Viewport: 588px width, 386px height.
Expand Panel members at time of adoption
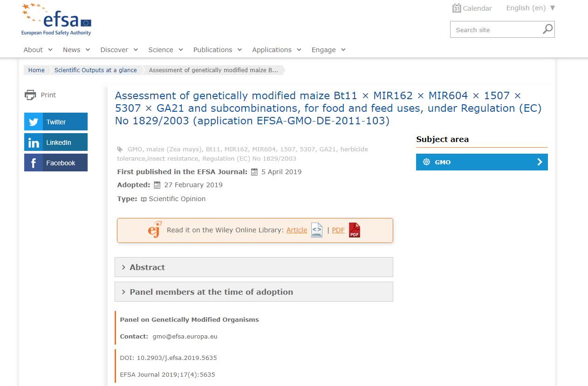pos(253,292)
